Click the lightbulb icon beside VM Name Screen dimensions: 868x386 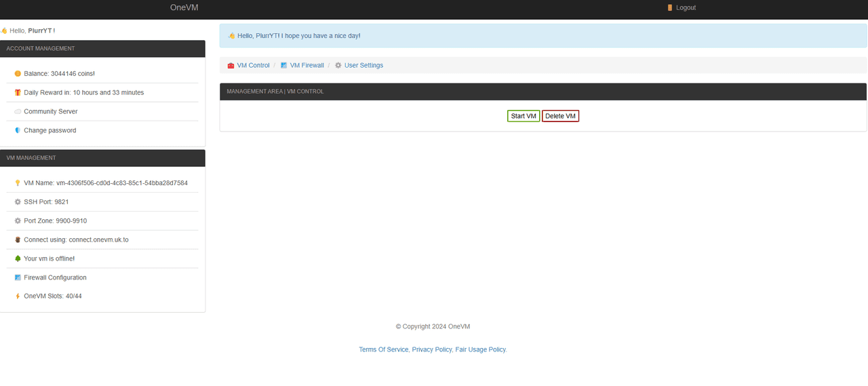pos(18,183)
